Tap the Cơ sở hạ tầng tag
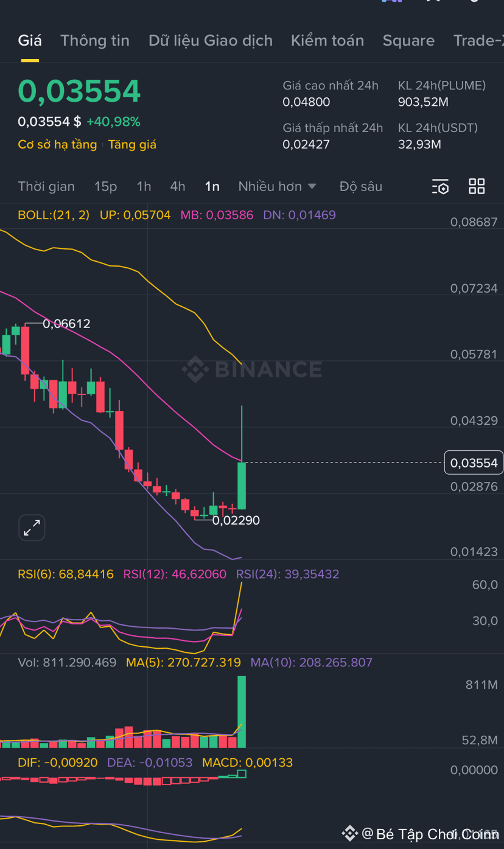The image size is (504, 849). point(57,144)
